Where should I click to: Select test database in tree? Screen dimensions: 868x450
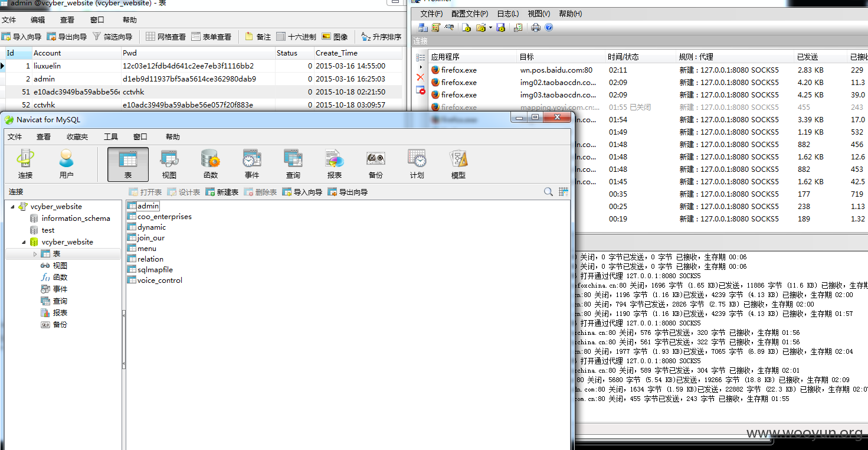tap(42, 230)
